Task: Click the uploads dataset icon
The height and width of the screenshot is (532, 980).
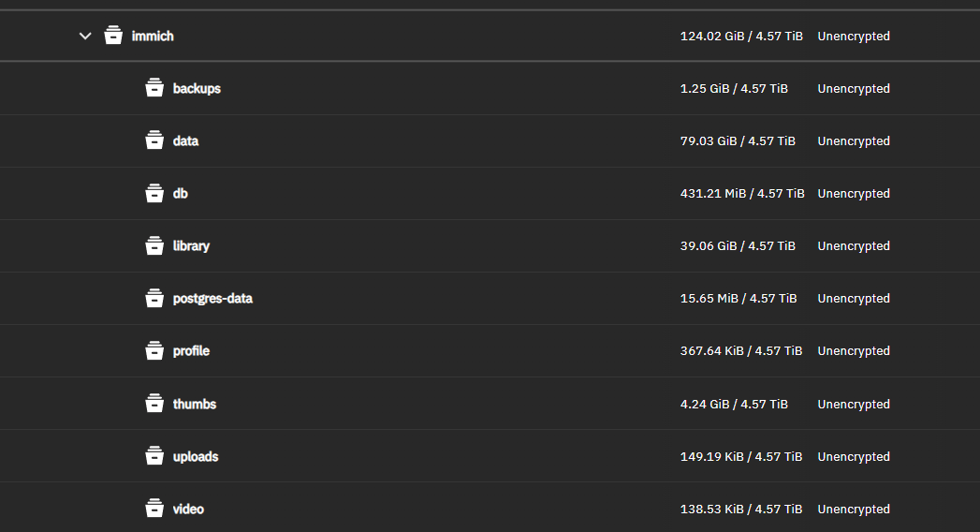Action: point(154,456)
